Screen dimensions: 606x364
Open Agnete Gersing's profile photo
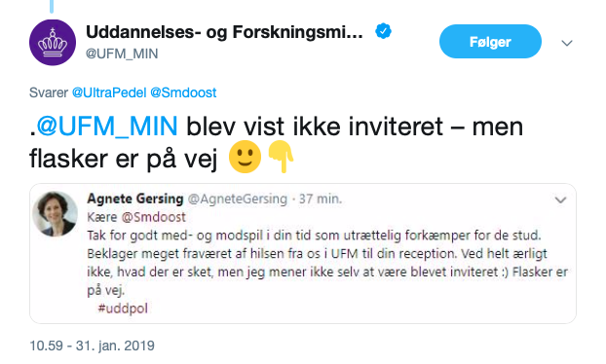(55, 214)
